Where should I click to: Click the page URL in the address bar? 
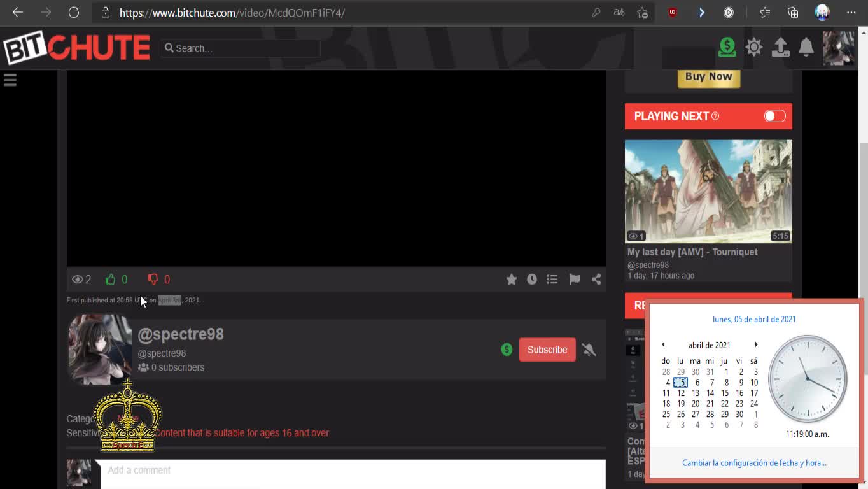232,13
